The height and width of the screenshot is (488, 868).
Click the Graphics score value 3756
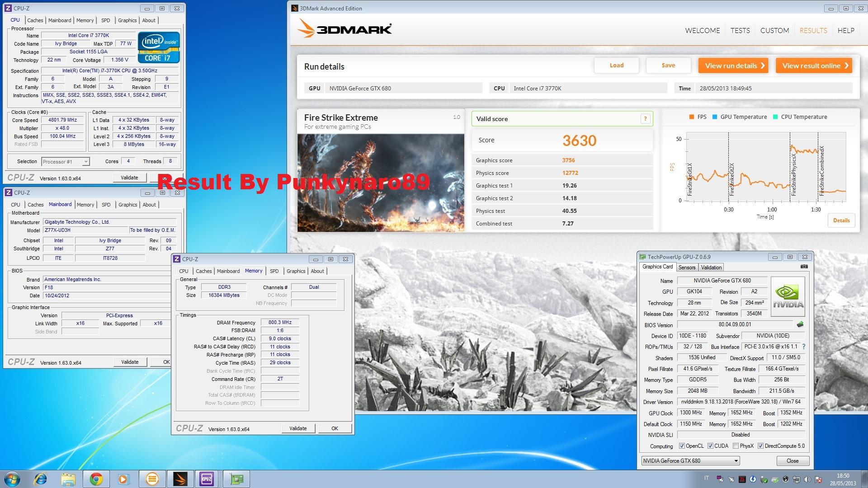[x=568, y=160]
